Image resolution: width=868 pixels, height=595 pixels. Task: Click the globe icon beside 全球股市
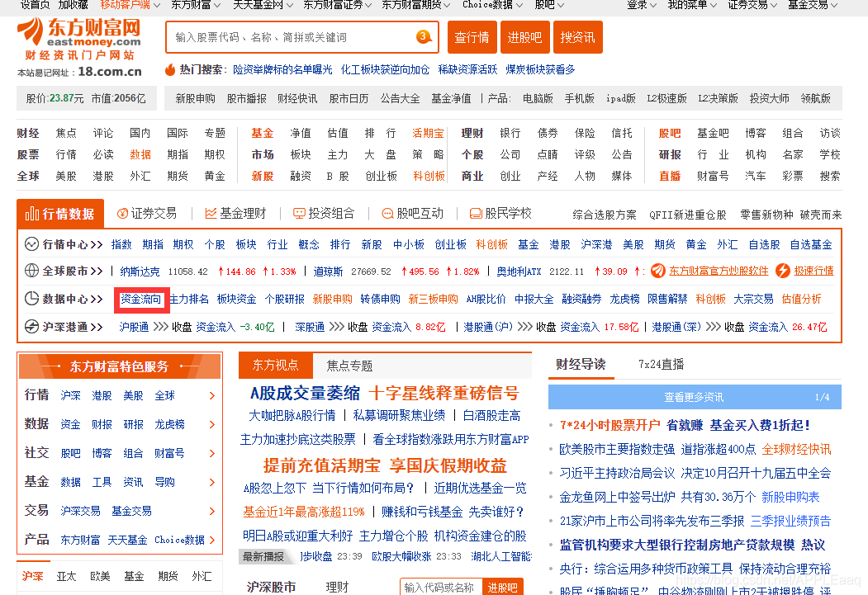31,271
